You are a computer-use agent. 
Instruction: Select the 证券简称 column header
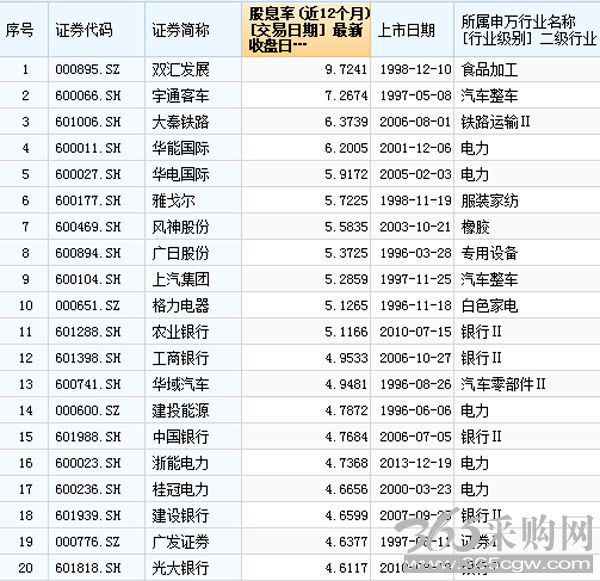point(193,29)
